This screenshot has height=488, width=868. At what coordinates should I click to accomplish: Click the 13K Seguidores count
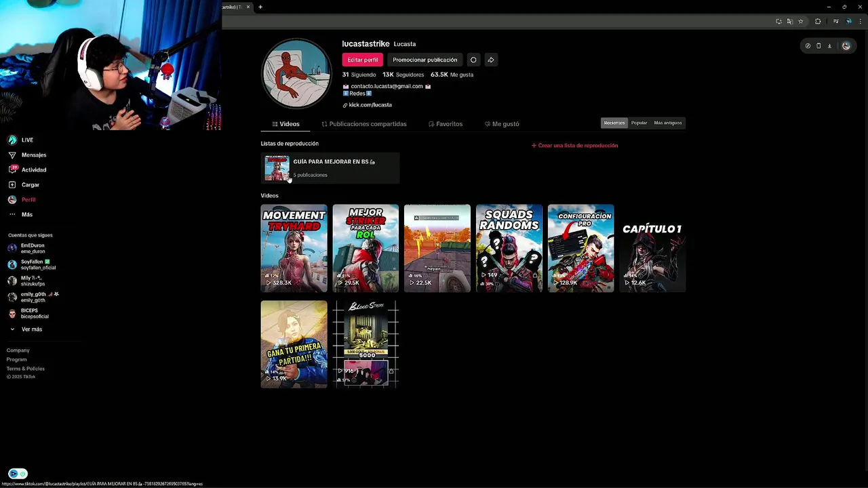pos(403,75)
